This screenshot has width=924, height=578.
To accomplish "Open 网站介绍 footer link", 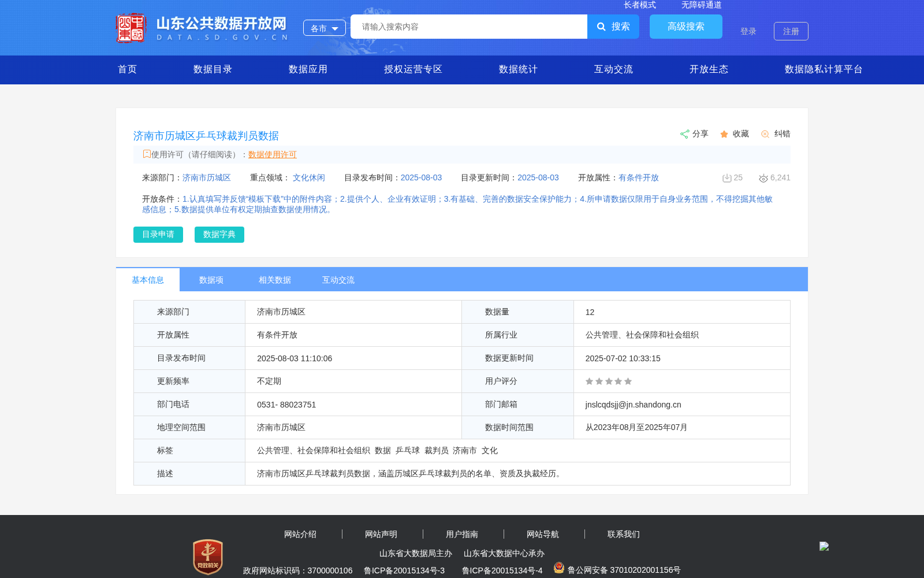I will (300, 535).
